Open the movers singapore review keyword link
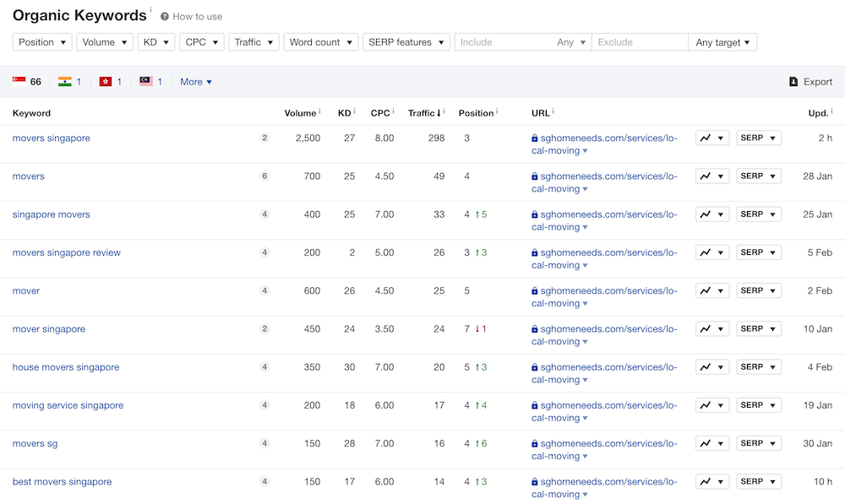Screen dimensions: 845x504 coord(67,252)
